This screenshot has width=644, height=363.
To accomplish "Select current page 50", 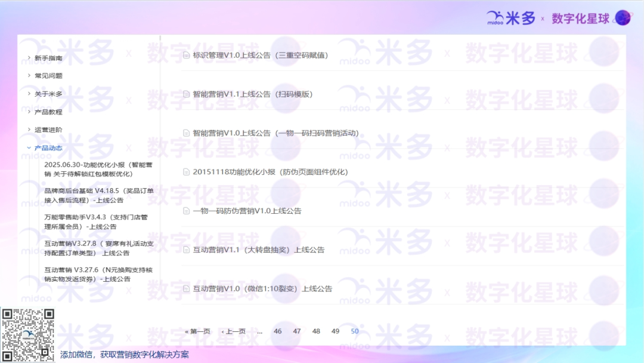I will tap(355, 331).
